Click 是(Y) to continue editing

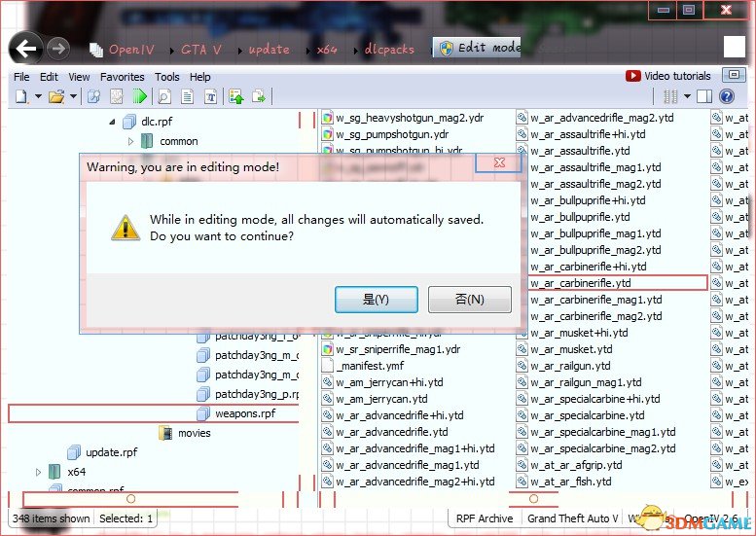(377, 300)
